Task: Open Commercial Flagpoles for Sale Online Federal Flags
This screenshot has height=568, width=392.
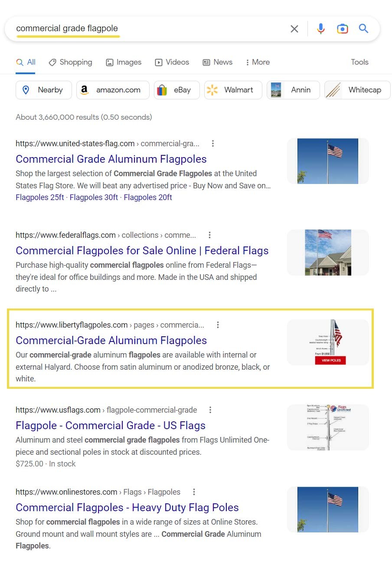Action: (142, 250)
